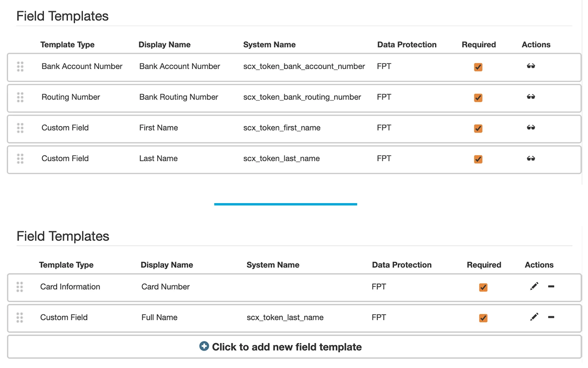Click the plus icon to add template
The height and width of the screenshot is (368, 588).
tap(204, 346)
